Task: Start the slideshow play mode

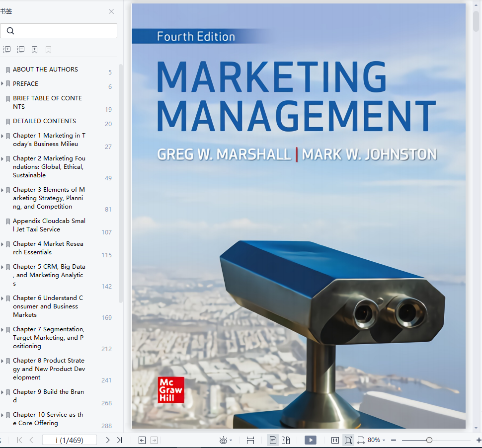Action: point(311,441)
